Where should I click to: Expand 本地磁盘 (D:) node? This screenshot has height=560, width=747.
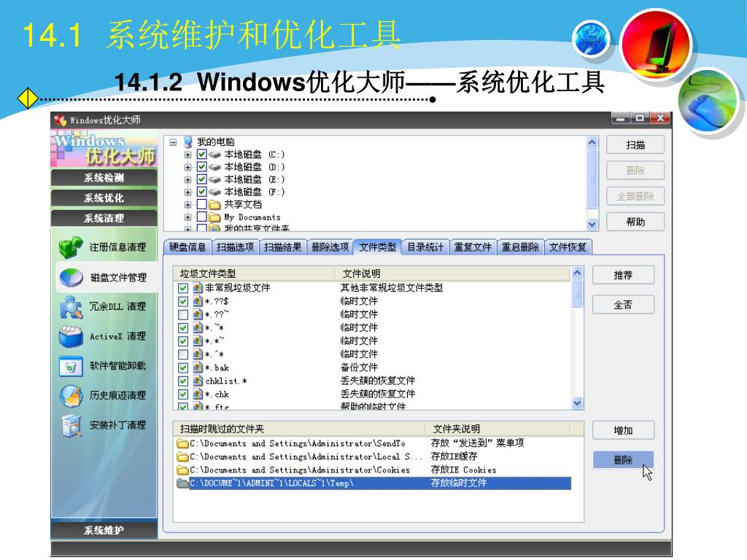(187, 167)
